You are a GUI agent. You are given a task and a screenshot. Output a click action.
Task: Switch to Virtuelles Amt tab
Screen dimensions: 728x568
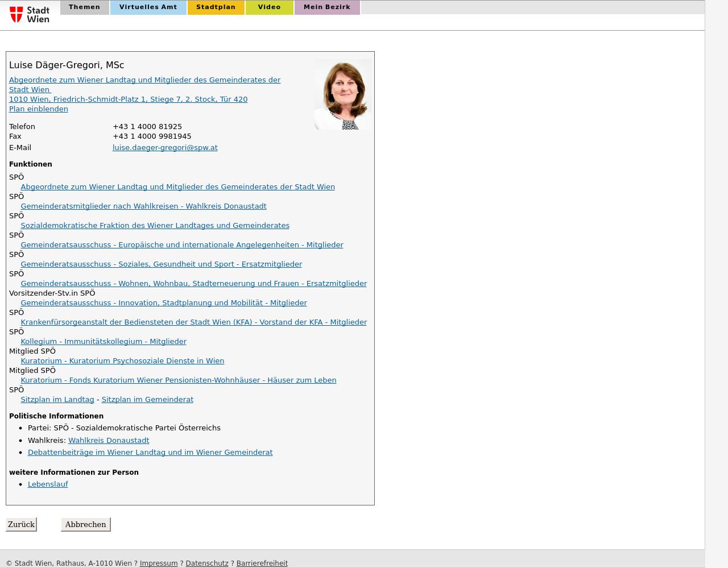point(148,7)
